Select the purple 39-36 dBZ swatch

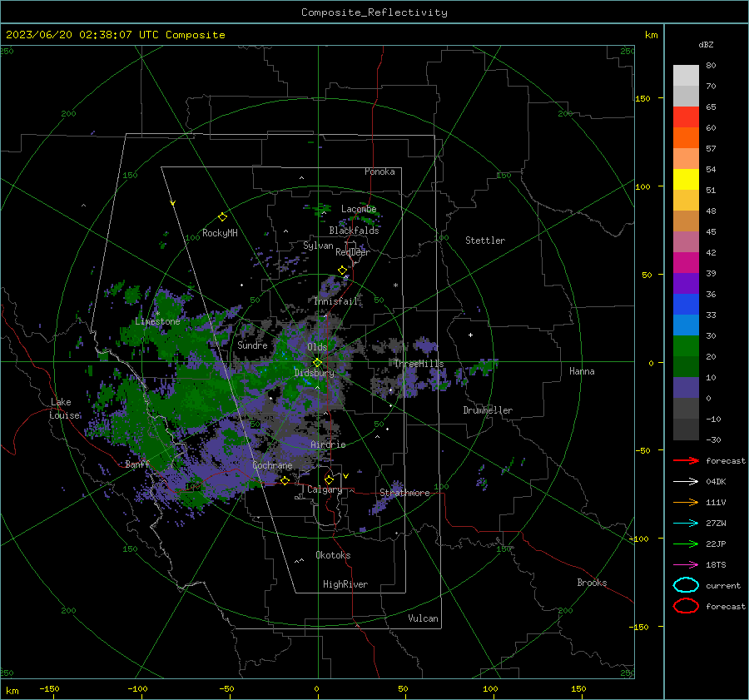686,284
